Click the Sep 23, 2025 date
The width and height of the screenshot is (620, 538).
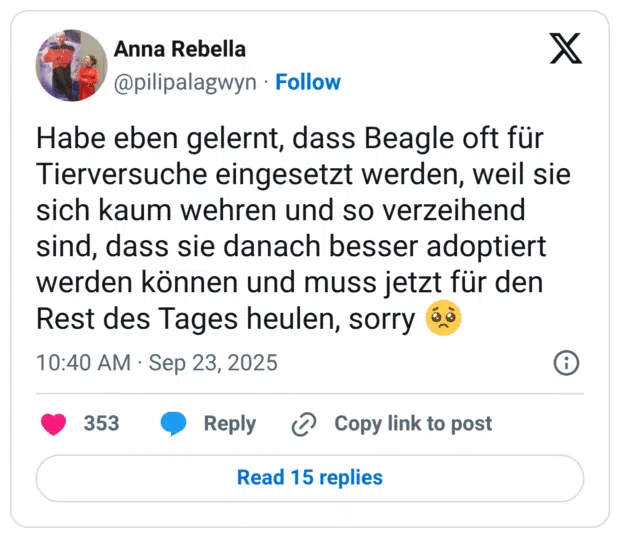pyautogui.click(x=213, y=362)
